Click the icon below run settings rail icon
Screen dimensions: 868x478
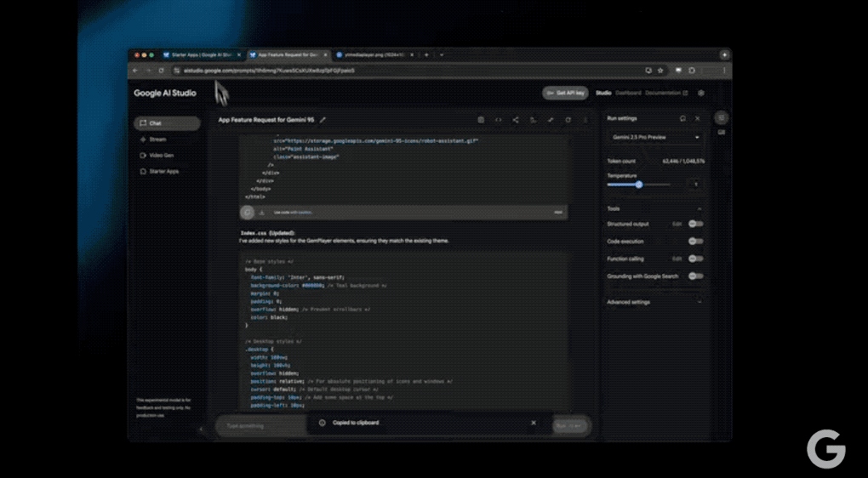click(x=721, y=133)
